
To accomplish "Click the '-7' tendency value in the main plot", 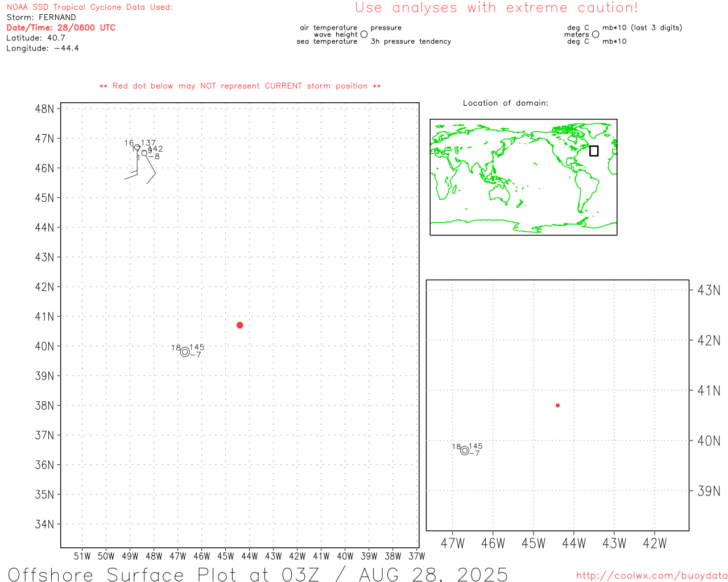I will click(196, 355).
